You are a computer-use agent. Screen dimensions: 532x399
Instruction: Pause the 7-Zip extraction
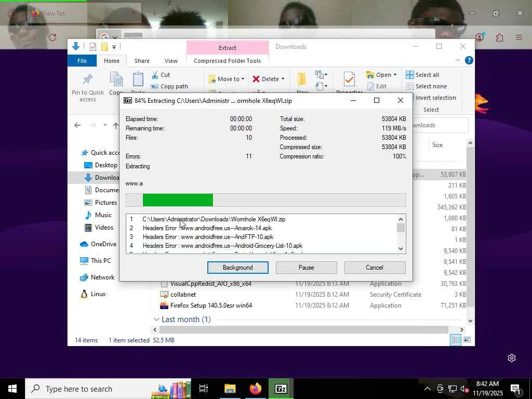pos(306,268)
